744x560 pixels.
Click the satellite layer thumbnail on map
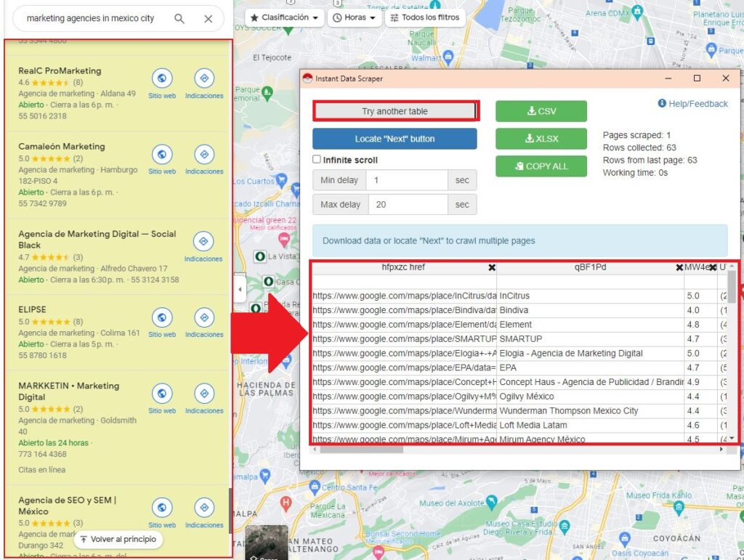[x=266, y=542]
